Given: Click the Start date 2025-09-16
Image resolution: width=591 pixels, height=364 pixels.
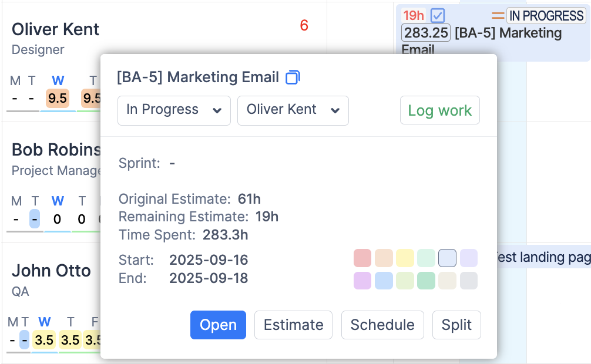Looking at the screenshot, I should pos(209,260).
